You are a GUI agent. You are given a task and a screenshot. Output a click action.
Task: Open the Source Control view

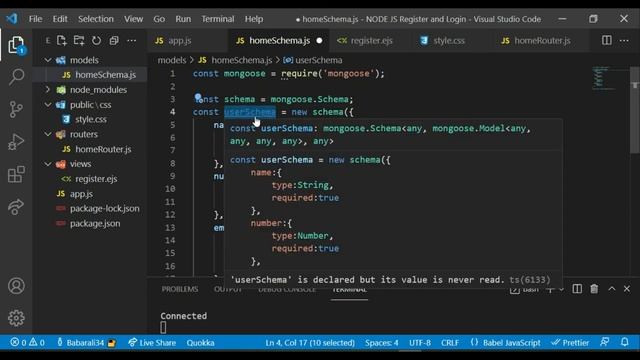pyautogui.click(x=16, y=109)
